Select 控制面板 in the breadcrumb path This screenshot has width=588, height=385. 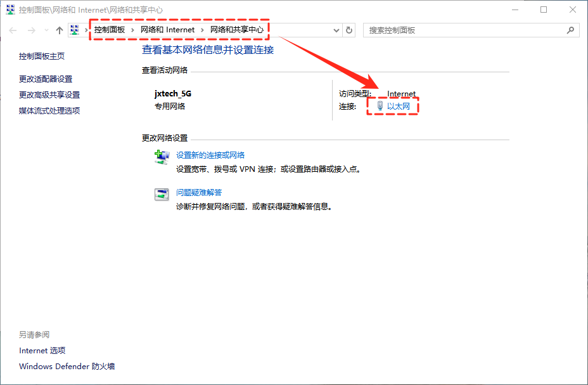click(x=110, y=30)
